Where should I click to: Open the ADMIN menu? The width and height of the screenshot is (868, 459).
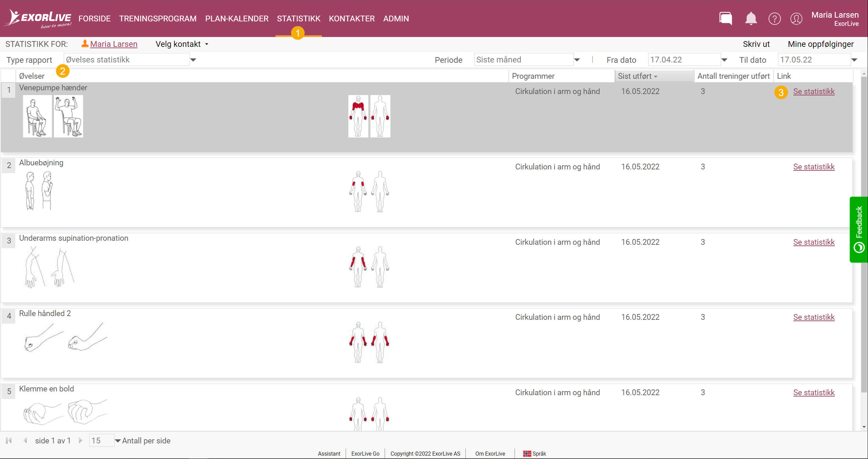396,19
